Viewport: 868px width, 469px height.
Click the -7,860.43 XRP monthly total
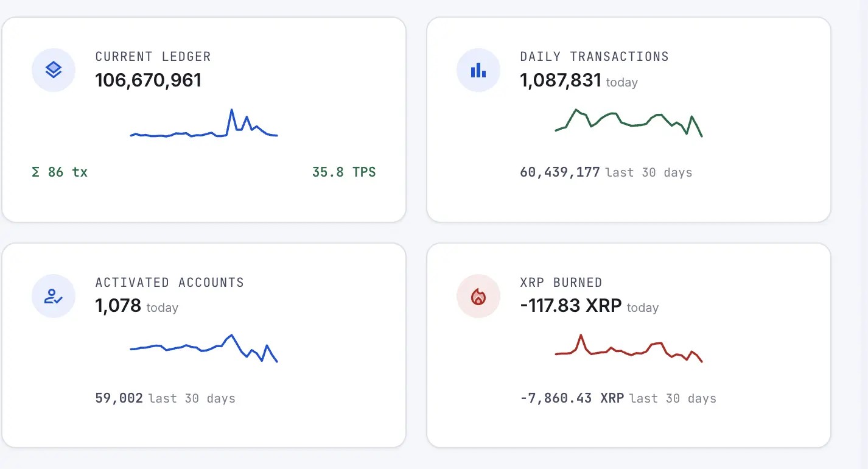572,398
